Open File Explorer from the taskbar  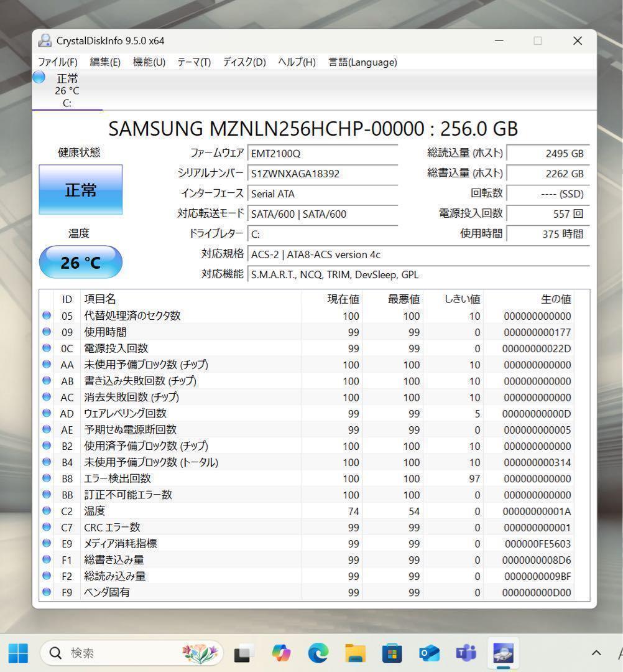pos(355,653)
